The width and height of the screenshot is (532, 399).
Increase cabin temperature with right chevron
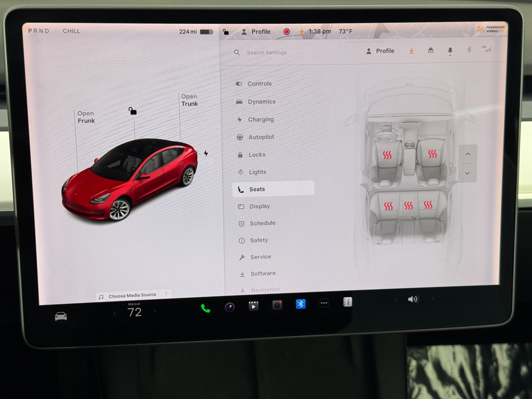pos(154,311)
